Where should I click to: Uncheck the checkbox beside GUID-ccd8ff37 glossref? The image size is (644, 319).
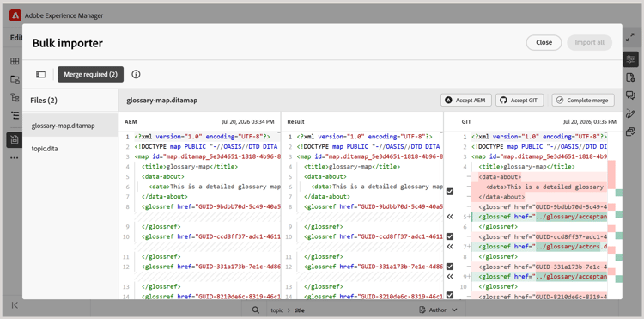(450, 236)
